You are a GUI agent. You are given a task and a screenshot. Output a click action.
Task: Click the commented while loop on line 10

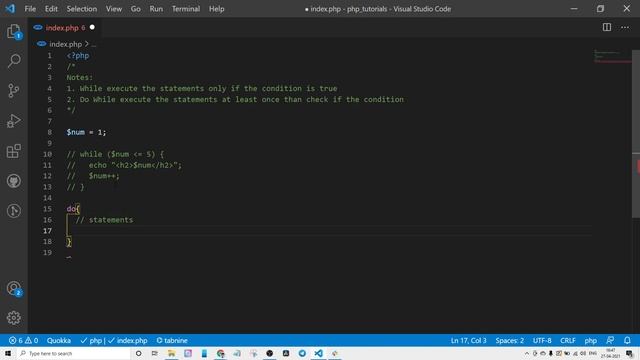[115, 154]
